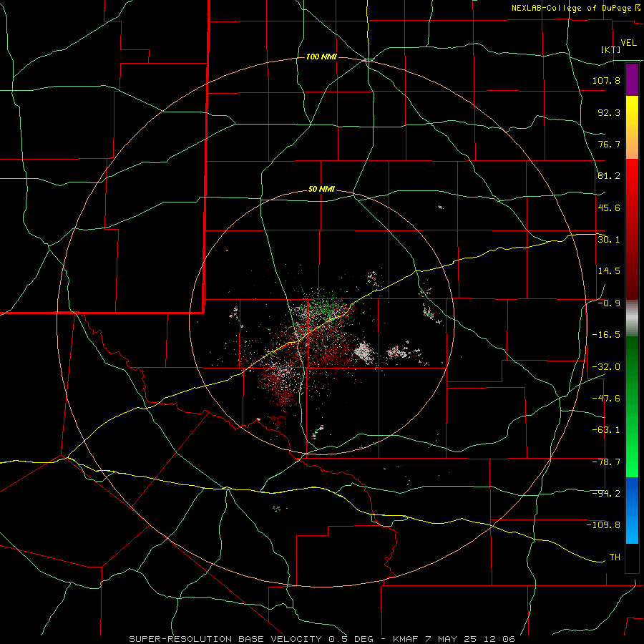This screenshot has width=644, height=644.
Task: Click the VEL legend title
Action: coord(628,43)
